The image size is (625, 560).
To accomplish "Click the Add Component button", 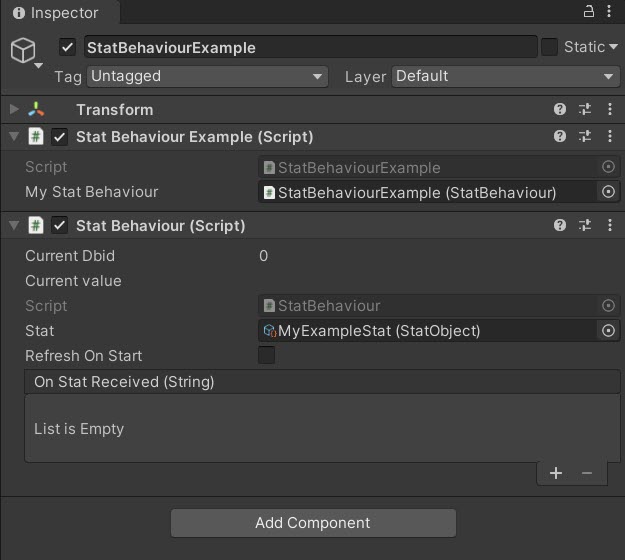I will click(313, 523).
